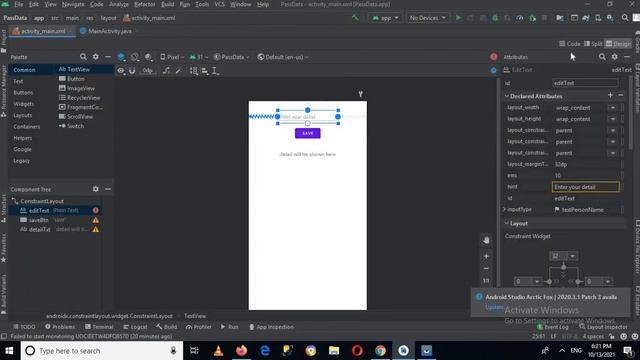The image size is (640, 360).
Task: Click the Make Project hammer icon
Action: click(x=356, y=18)
